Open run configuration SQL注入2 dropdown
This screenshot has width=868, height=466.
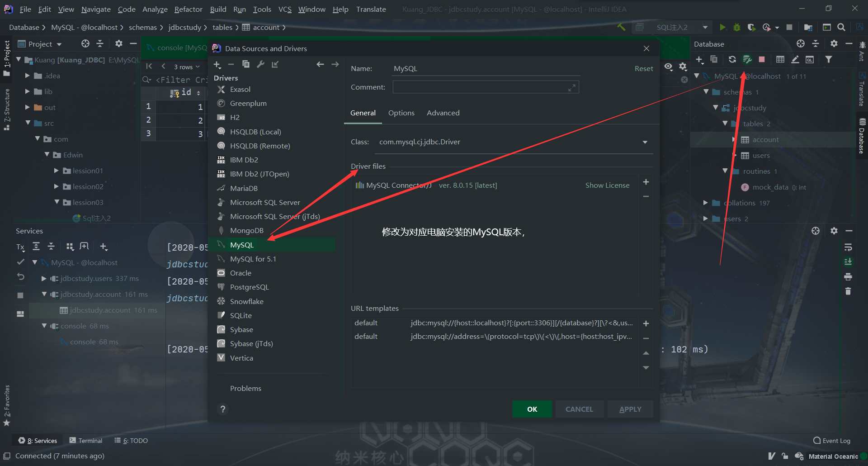tap(705, 28)
